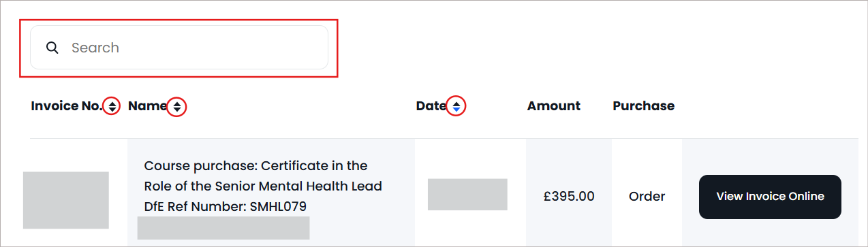Select the Name column header text
Screen dimensions: 868x247
[147, 106]
